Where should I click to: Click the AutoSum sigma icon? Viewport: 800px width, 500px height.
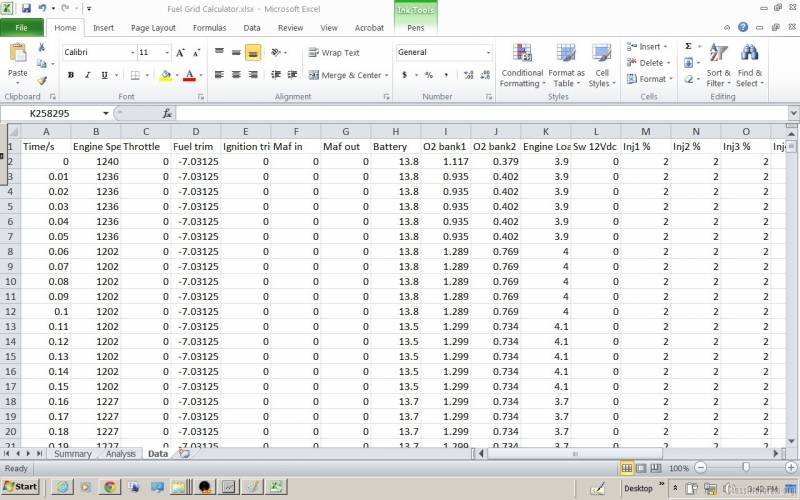[x=688, y=46]
